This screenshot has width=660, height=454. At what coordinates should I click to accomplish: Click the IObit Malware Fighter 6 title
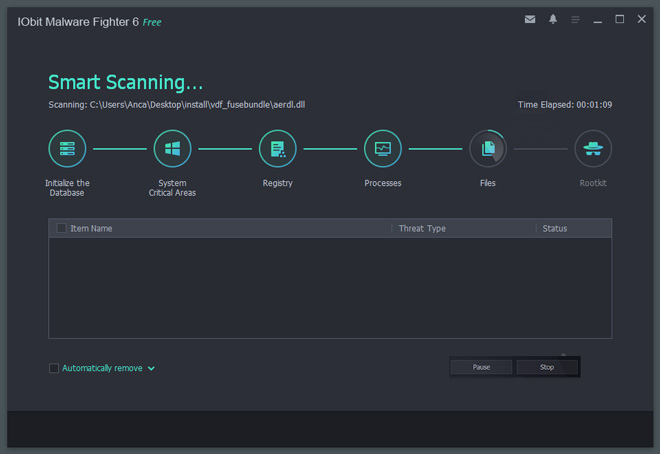[x=78, y=22]
